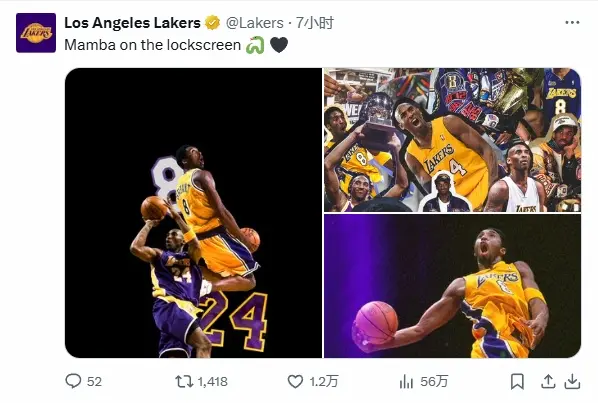Click the tweet text Mamba on the lockscreen
This screenshot has height=403, width=598.
pyautogui.click(x=153, y=45)
